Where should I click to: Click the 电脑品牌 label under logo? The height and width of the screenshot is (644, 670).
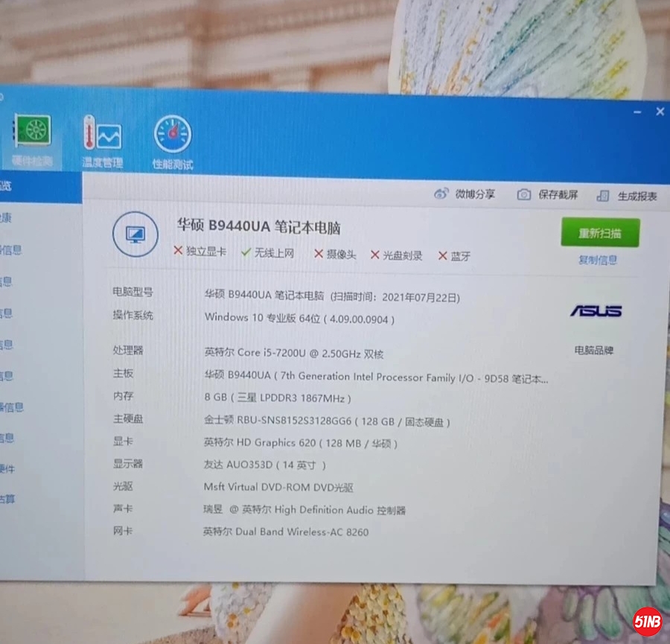pos(593,351)
